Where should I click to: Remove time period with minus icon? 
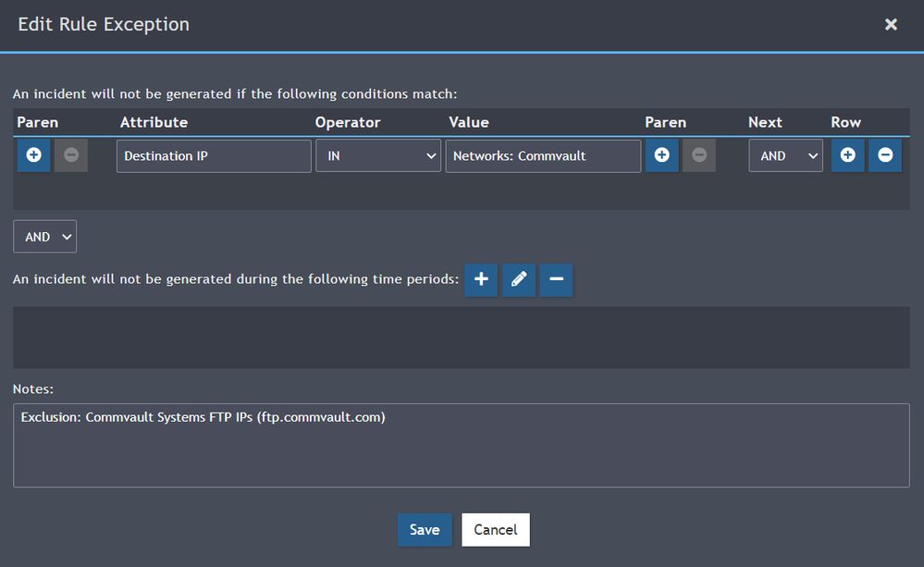[x=556, y=279]
